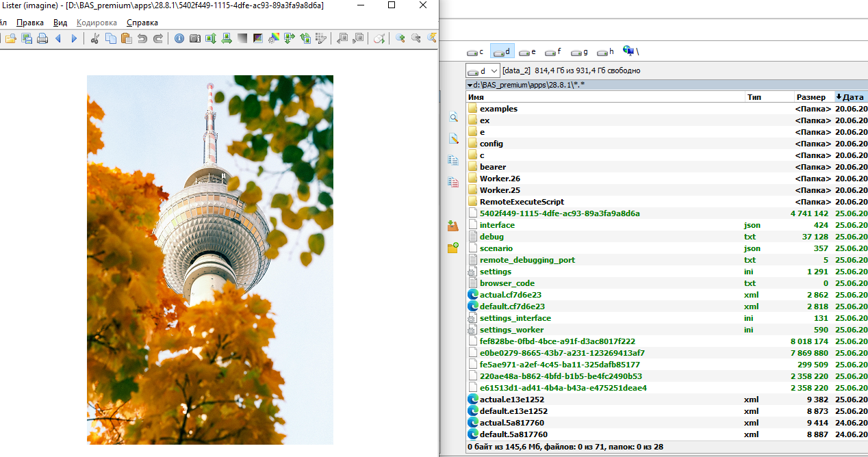Image resolution: width=868 pixels, height=457 pixels.
Task: Click the camera screenshot icon
Action: click(195, 38)
